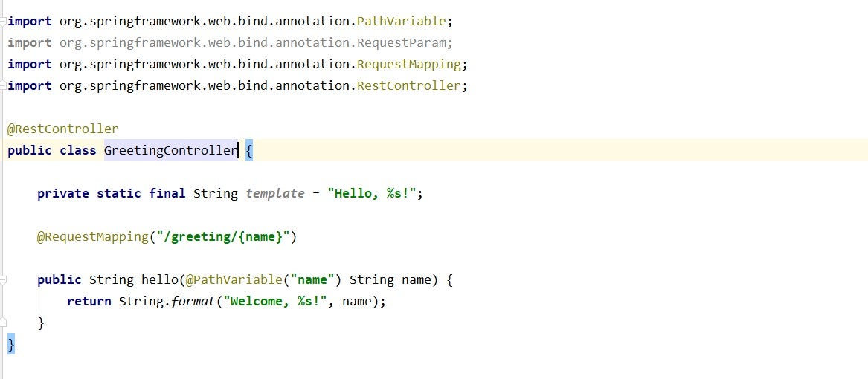This screenshot has width=868, height=379.
Task: Click the @RequestMapping annotation
Action: click(x=93, y=236)
